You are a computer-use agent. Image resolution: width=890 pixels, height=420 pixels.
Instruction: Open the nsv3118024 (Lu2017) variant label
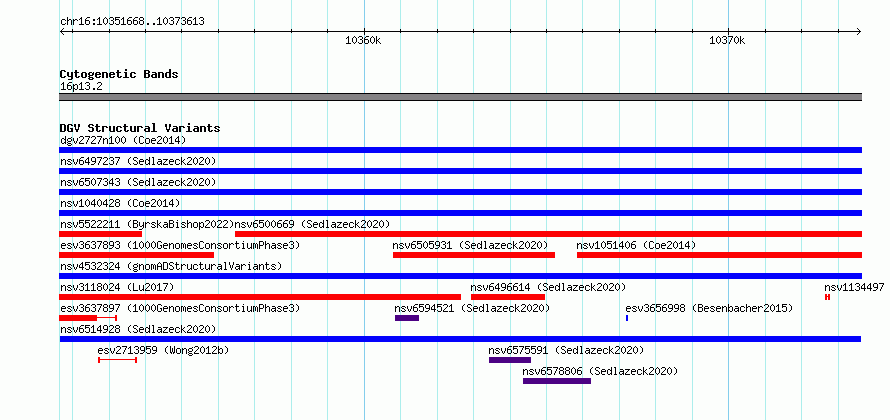coord(117,287)
